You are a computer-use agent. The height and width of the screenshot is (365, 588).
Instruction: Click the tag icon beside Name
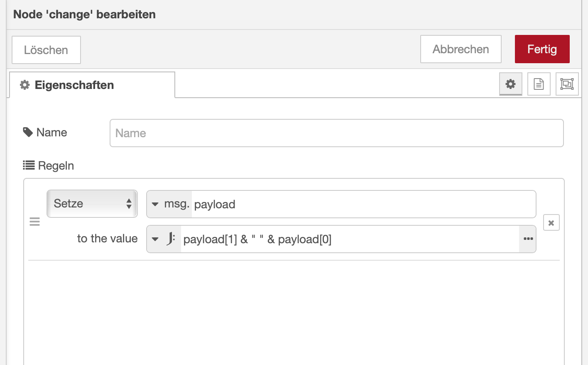[x=28, y=132]
